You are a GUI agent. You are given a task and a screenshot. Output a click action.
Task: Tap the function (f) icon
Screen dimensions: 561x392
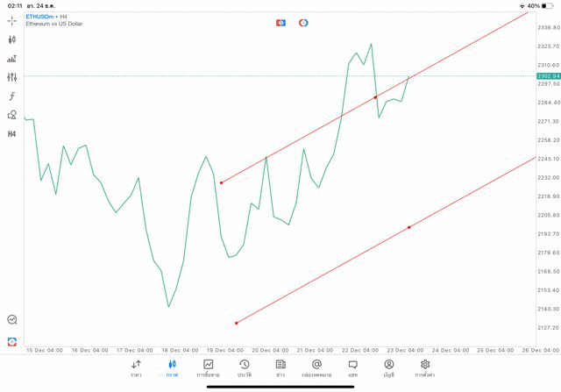[12, 96]
